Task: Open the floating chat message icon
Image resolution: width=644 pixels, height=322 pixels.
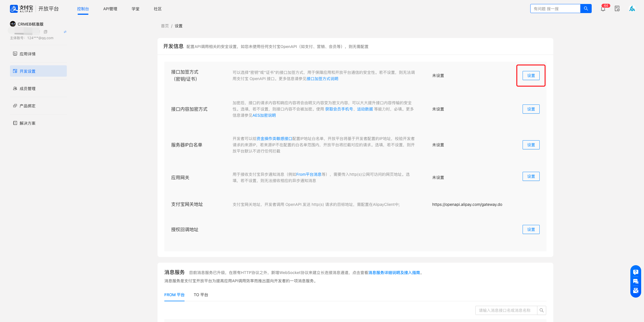Action: tap(636, 281)
